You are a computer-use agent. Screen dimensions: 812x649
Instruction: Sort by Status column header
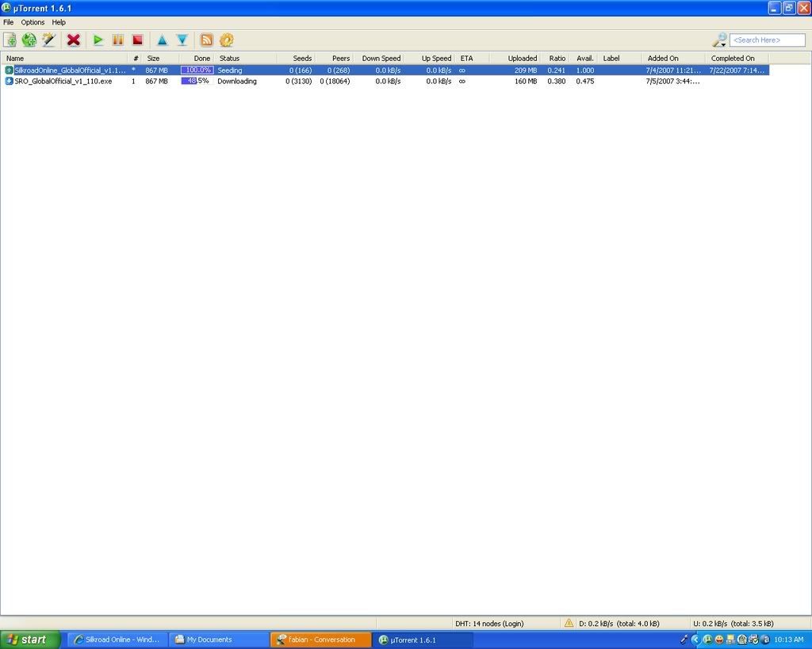246,59
